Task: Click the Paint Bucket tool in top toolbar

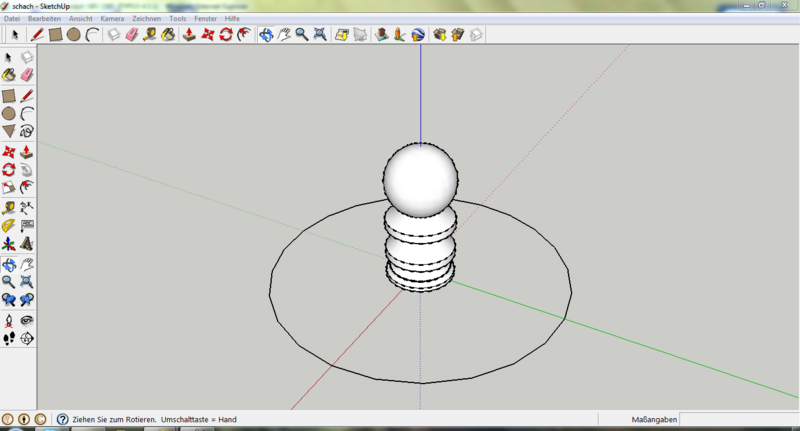Action: (x=168, y=35)
